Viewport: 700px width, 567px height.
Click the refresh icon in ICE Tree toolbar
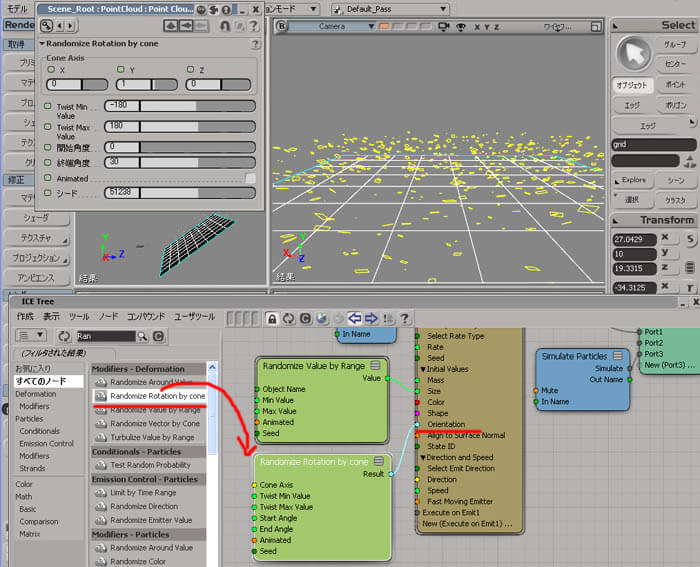[289, 318]
